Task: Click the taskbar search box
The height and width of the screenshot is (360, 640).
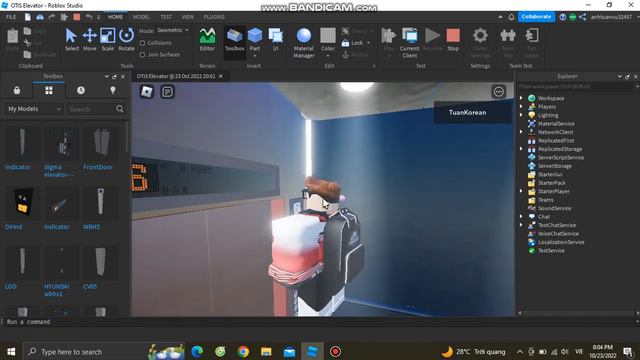Action: click(104, 351)
